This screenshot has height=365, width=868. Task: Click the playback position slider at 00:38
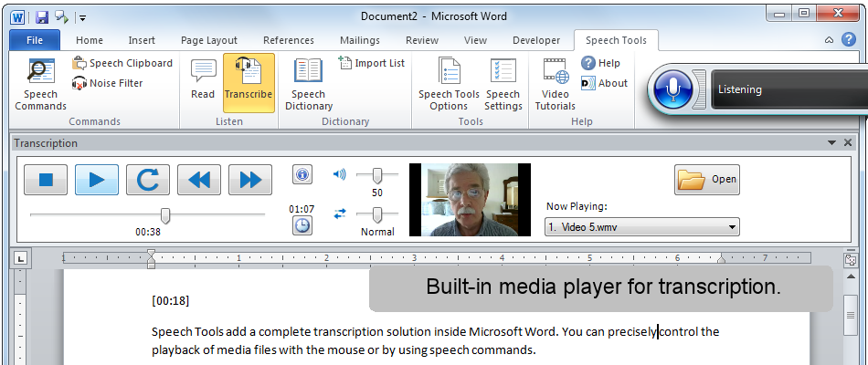click(x=164, y=215)
